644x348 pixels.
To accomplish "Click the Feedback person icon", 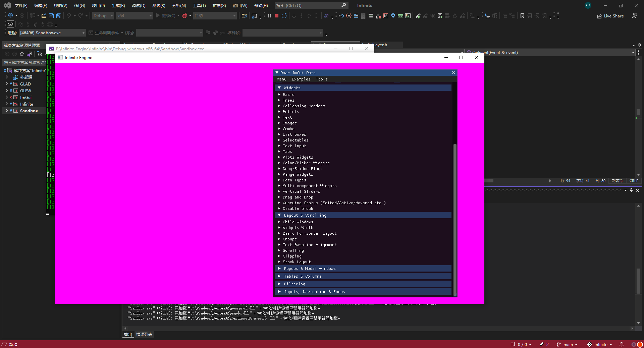I will (x=635, y=16).
